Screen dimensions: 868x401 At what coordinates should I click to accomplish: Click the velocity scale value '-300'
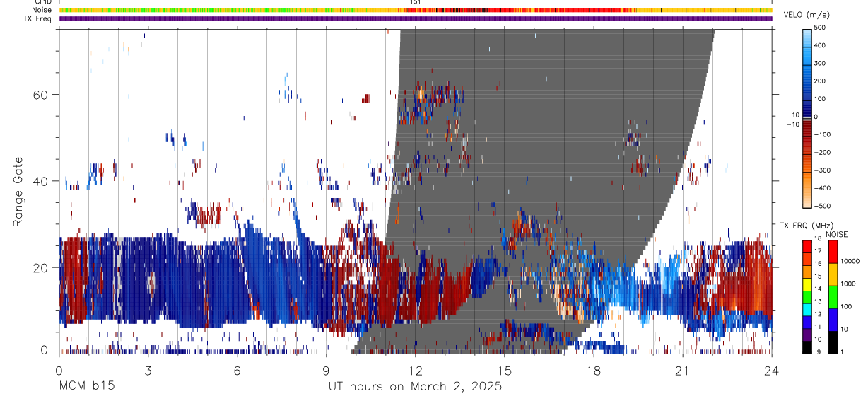pyautogui.click(x=823, y=170)
